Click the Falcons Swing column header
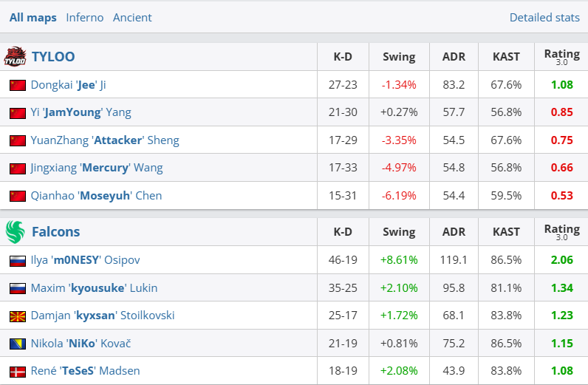This screenshot has width=588, height=385. [399, 232]
